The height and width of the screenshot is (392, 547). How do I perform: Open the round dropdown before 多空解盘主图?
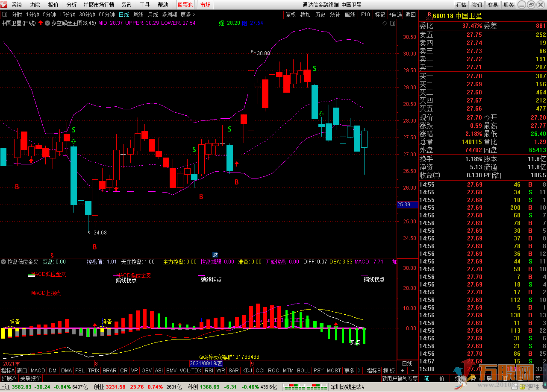click(x=47, y=23)
